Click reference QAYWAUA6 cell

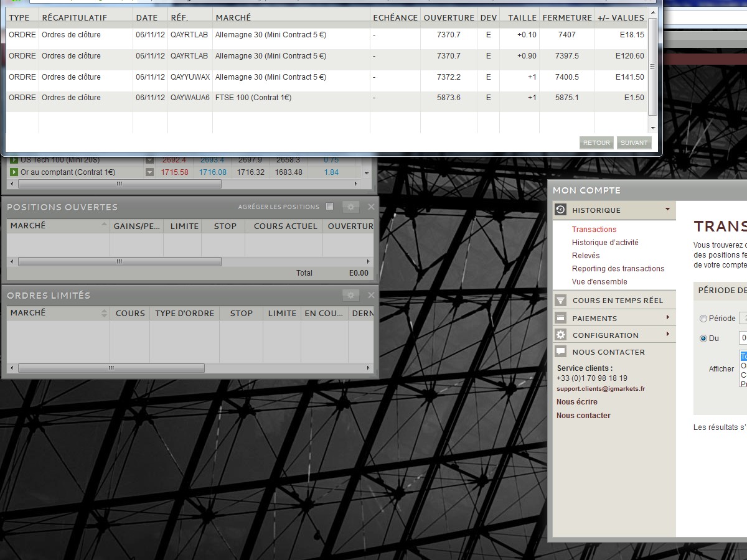point(190,98)
